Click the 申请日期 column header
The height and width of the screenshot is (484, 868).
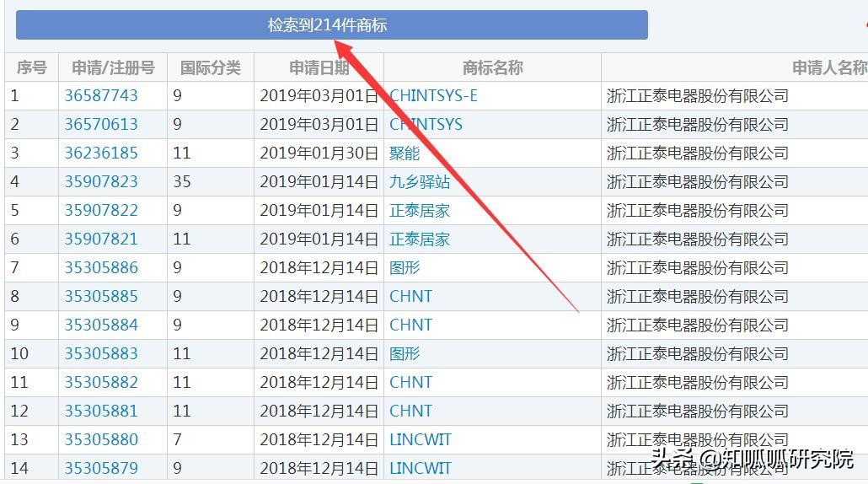[319, 67]
